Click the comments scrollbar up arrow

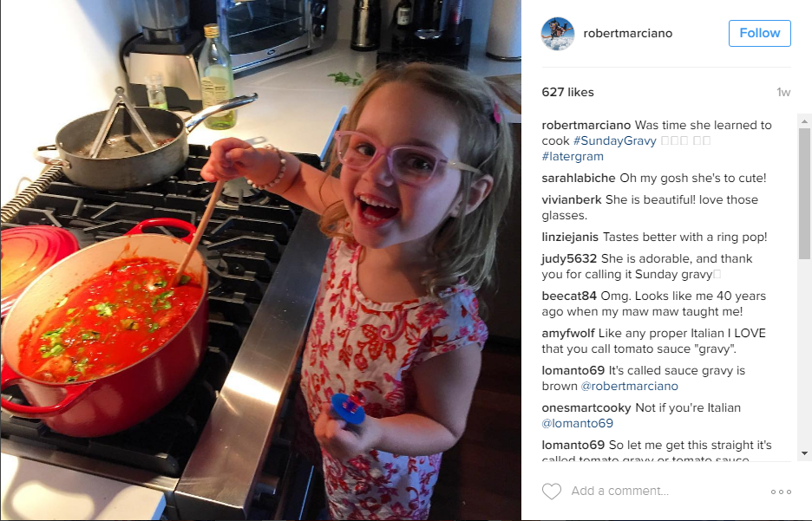804,121
